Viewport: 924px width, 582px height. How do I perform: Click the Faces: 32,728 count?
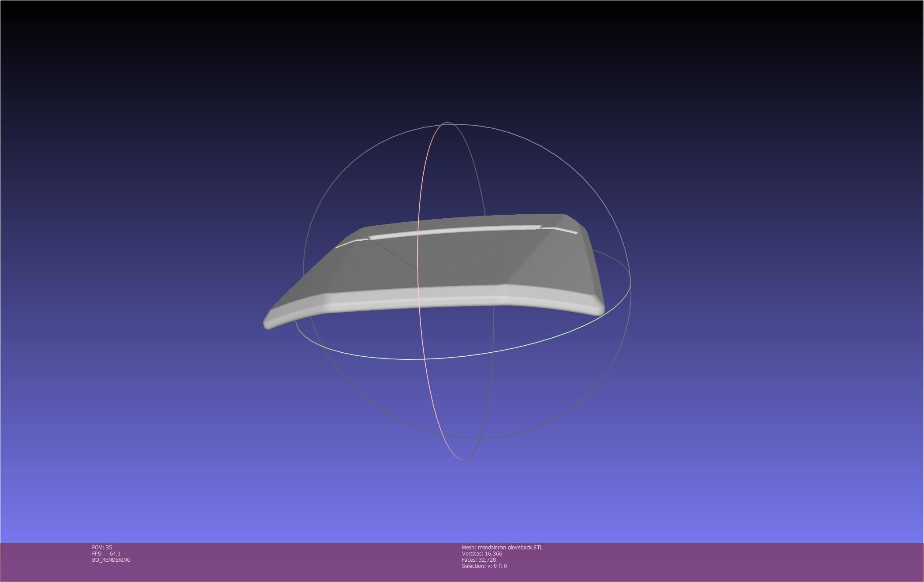479,560
